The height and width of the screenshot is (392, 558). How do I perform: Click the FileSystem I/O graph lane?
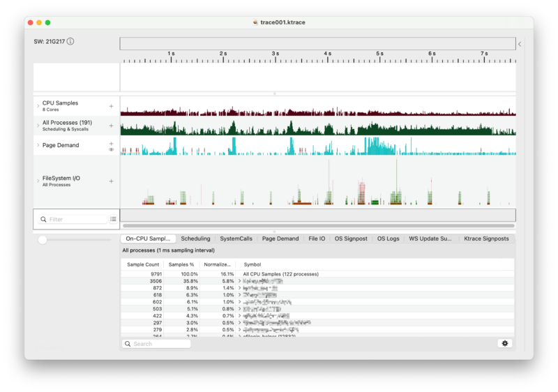click(318, 181)
